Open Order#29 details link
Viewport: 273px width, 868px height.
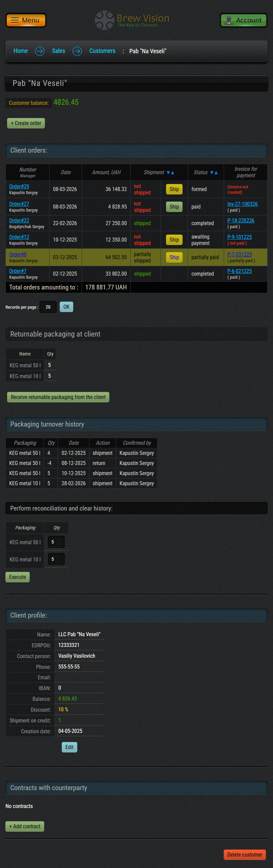(19, 187)
